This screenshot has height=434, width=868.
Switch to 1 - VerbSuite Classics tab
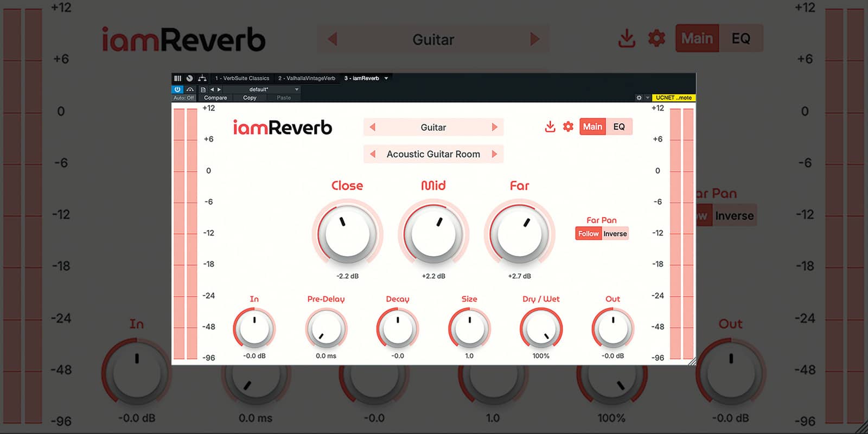(x=242, y=78)
